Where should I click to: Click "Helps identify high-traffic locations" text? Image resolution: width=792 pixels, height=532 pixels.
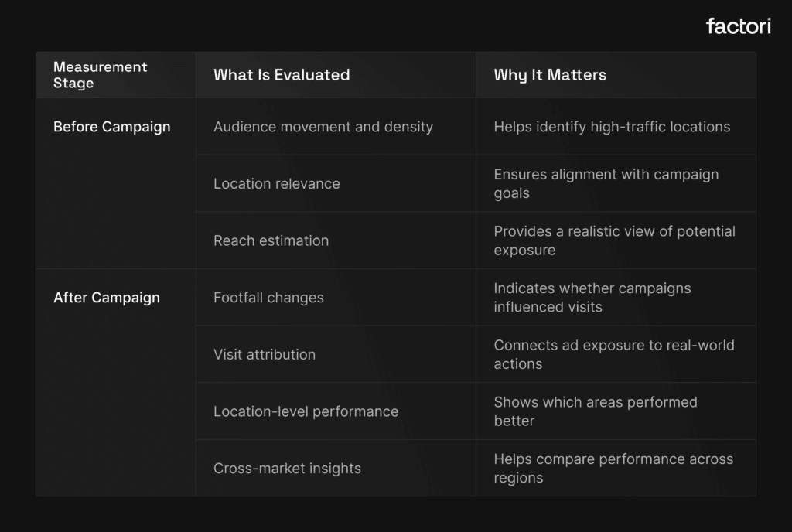pos(612,127)
